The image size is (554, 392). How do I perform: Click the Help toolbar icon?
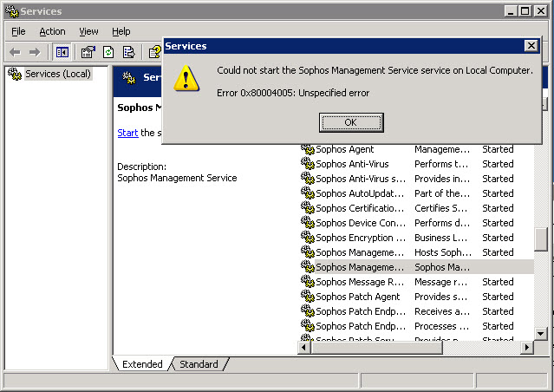pos(154,52)
